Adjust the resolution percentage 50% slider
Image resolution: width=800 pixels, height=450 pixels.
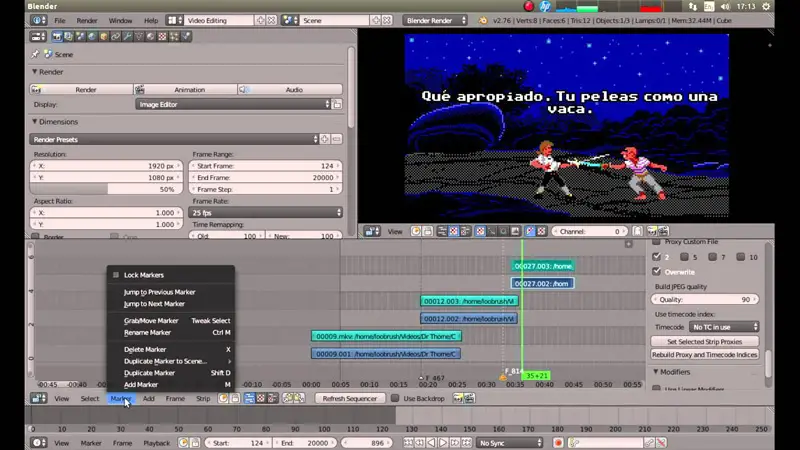[106, 189]
